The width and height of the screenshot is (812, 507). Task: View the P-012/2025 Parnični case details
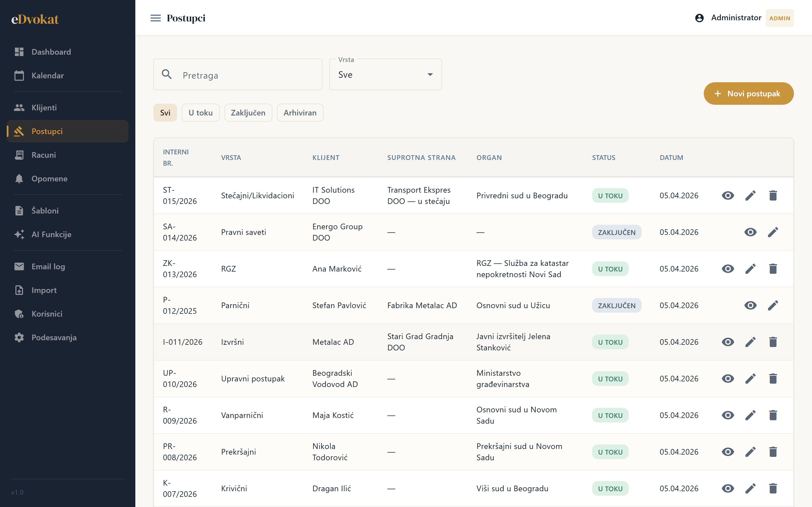(x=750, y=306)
